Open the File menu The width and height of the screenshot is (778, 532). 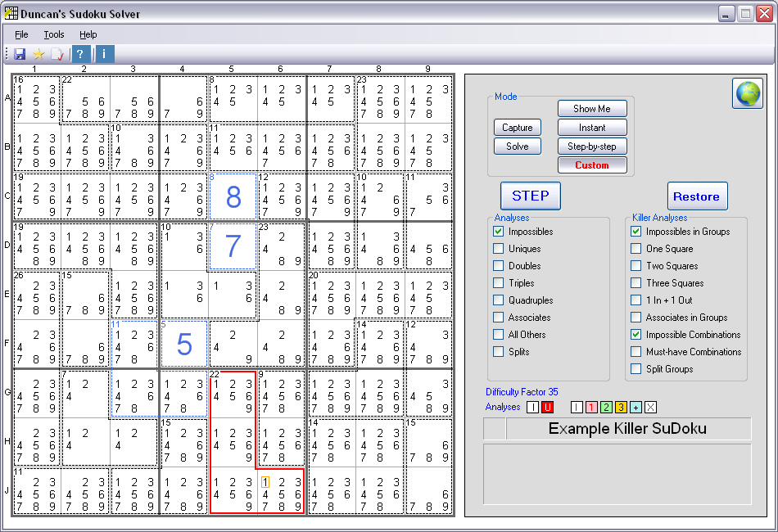21,34
